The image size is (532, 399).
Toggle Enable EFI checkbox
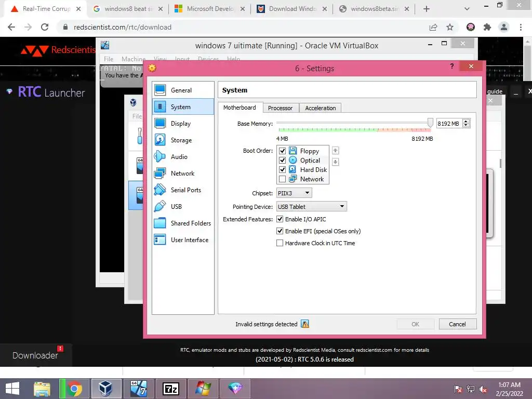click(x=280, y=231)
